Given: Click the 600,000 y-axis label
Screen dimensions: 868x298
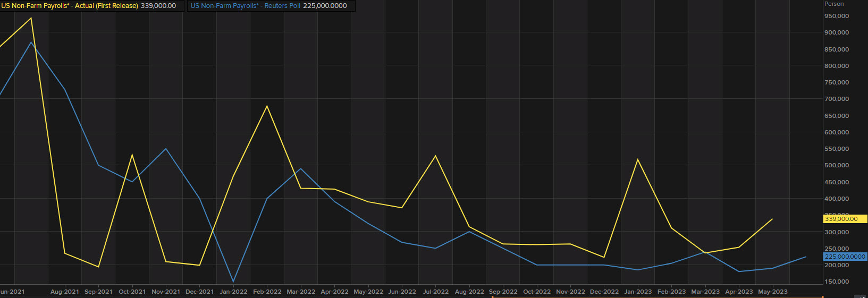Looking at the screenshot, I should [x=837, y=132].
